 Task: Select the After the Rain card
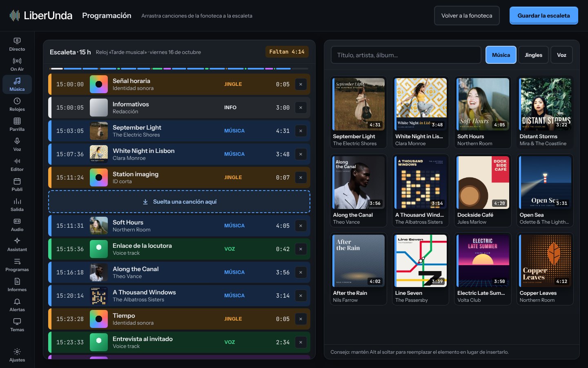[359, 269]
